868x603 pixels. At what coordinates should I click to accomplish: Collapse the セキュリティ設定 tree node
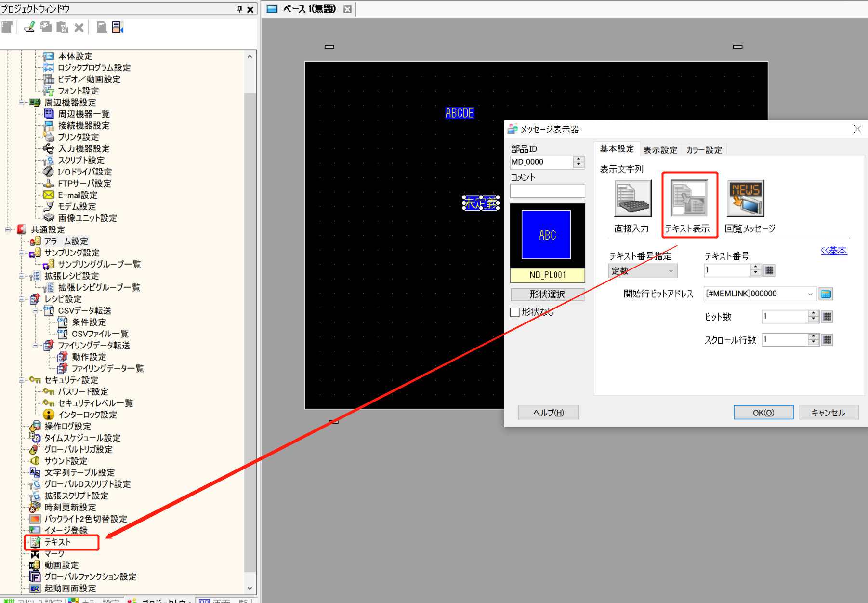[x=22, y=380]
